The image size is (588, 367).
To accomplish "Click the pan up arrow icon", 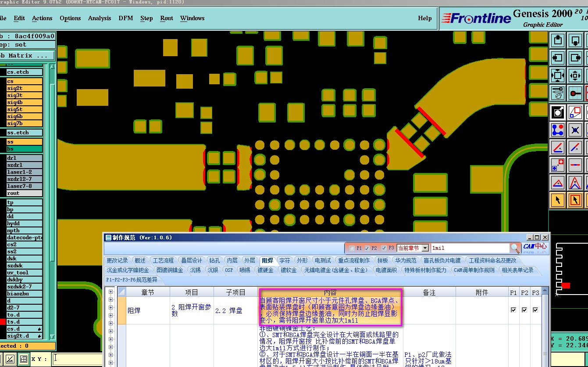I will click(558, 40).
